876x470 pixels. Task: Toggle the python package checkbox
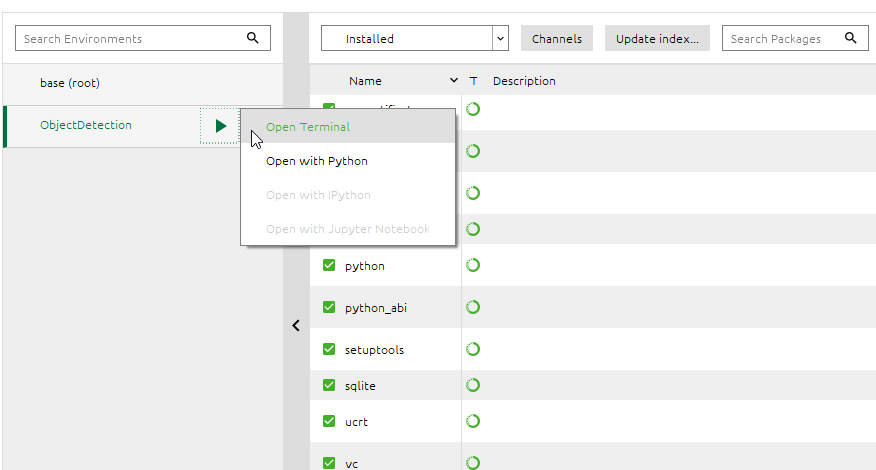pyautogui.click(x=329, y=266)
